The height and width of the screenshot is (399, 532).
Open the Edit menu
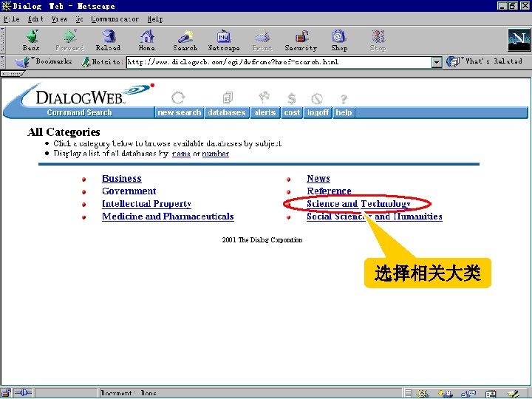coord(35,19)
